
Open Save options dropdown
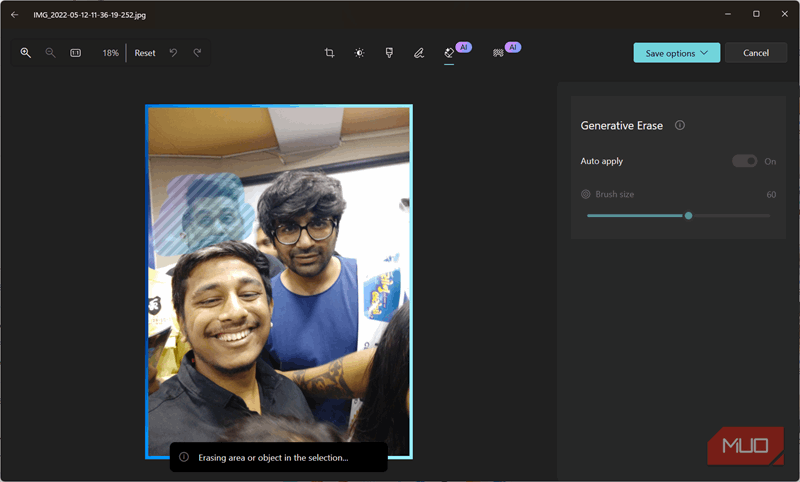677,53
